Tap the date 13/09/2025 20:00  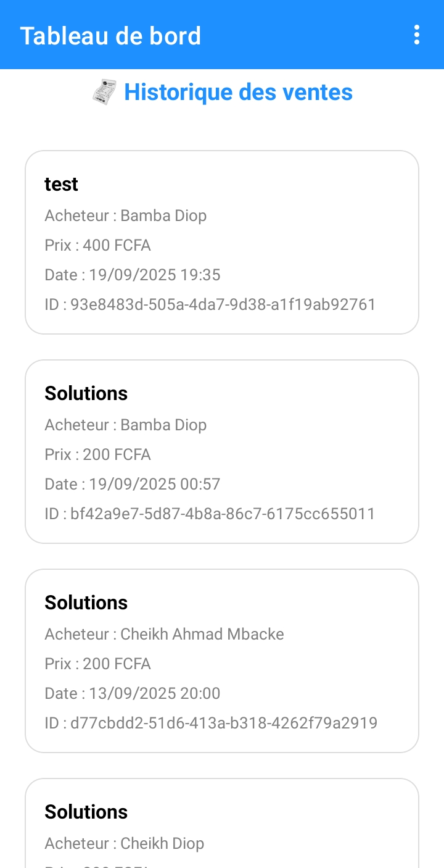[133, 693]
